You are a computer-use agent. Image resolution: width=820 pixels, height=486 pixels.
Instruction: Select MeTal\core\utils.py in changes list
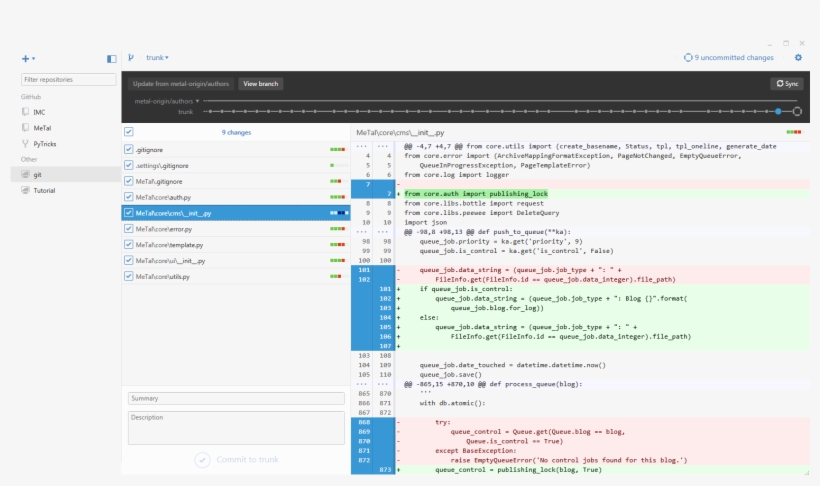(x=236, y=276)
